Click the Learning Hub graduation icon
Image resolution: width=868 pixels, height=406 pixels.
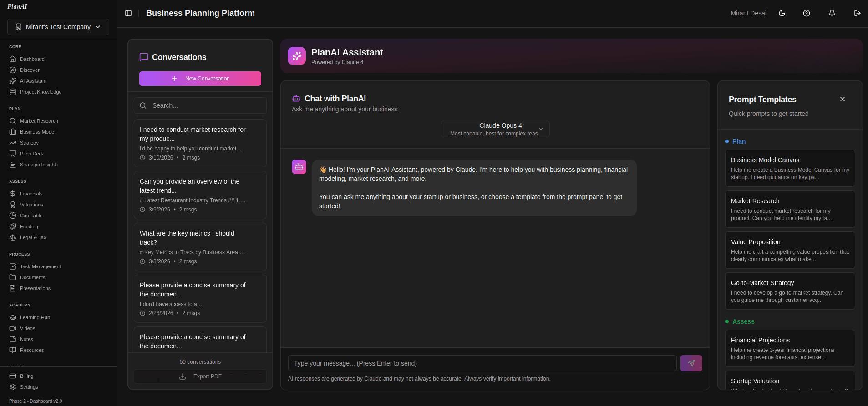tap(13, 317)
